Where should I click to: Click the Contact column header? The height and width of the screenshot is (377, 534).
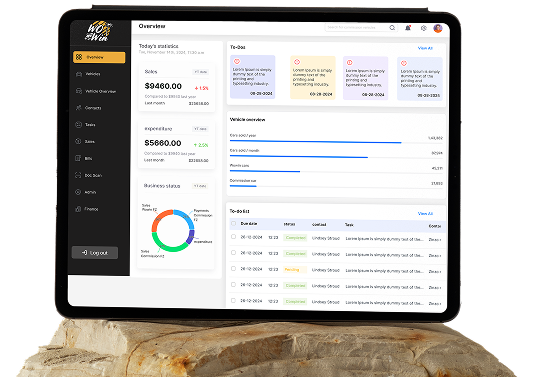coord(319,224)
